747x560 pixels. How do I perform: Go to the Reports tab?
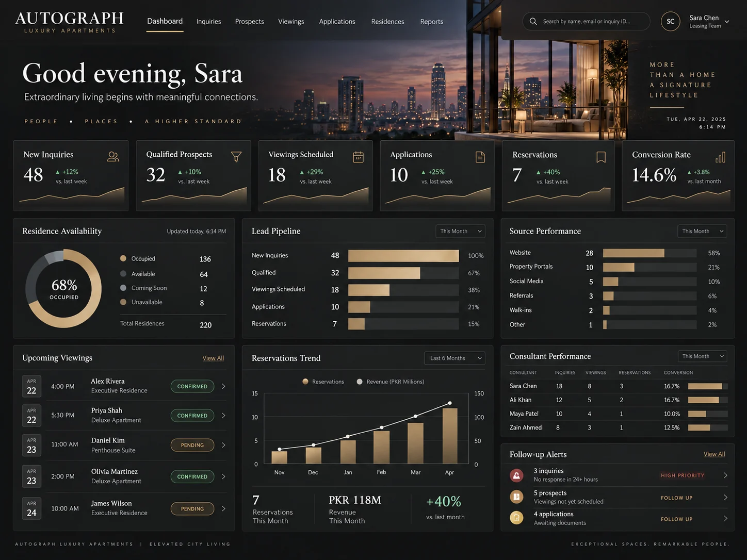point(432,22)
